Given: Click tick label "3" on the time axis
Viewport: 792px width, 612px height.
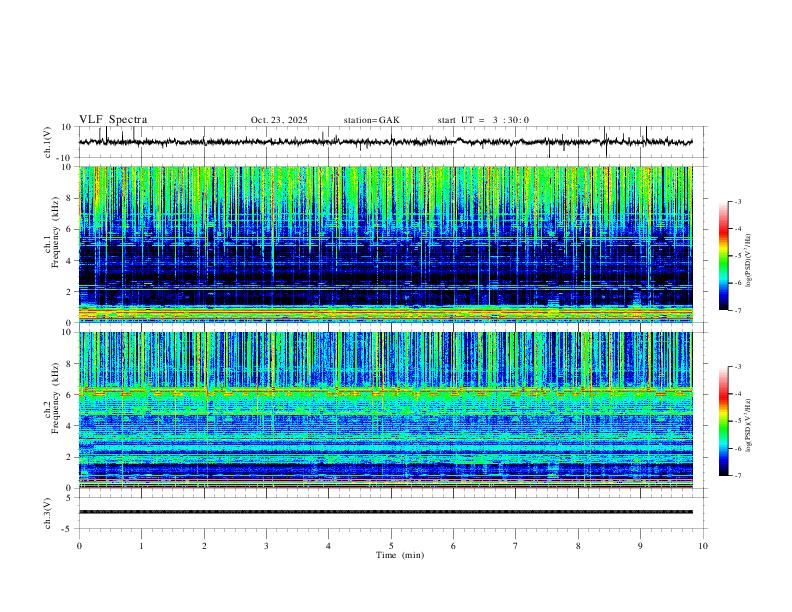Looking at the screenshot, I should click(266, 546).
